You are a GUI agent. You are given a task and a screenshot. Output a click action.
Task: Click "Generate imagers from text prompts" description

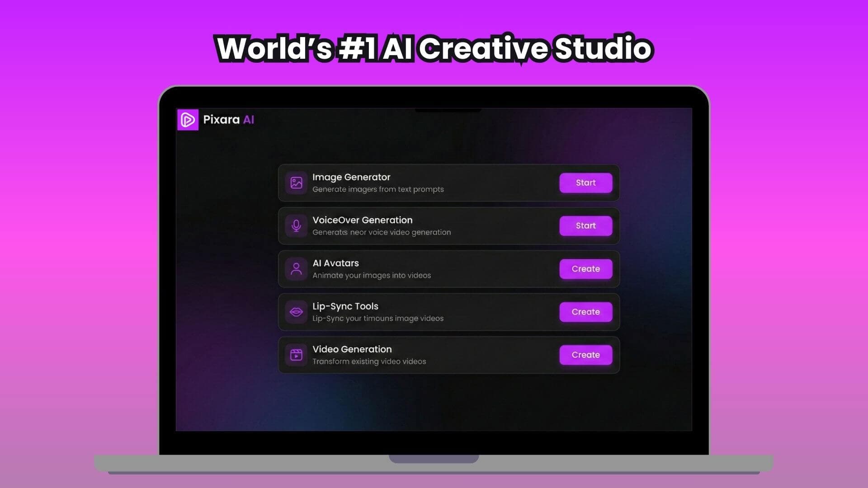pos(378,189)
